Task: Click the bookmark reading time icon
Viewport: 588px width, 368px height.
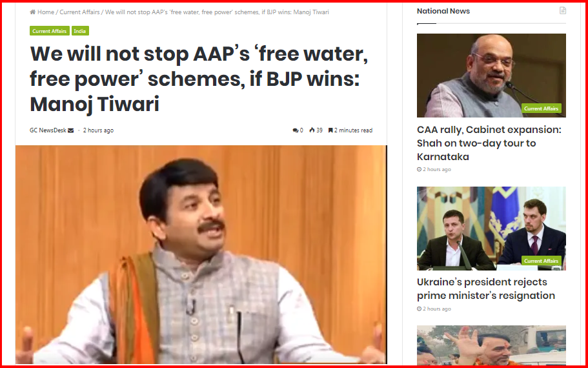Action: click(330, 130)
